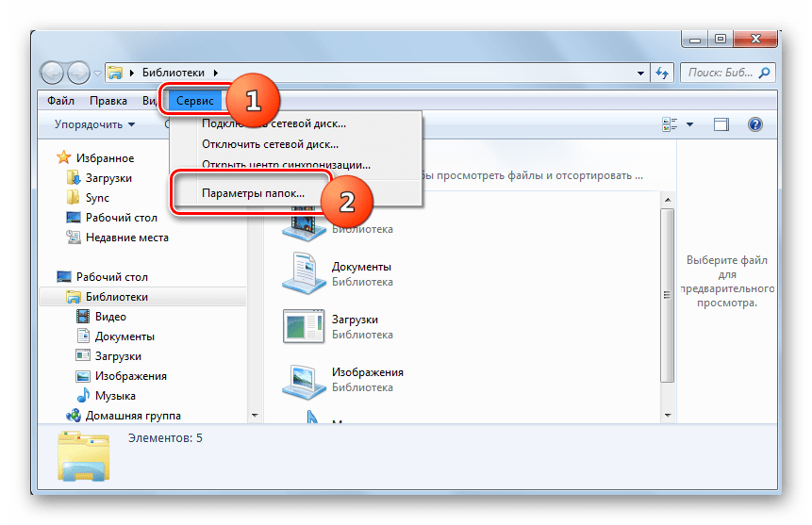Click navigation pane scroll down arrow
This screenshot has width=812, height=525.
[255, 416]
